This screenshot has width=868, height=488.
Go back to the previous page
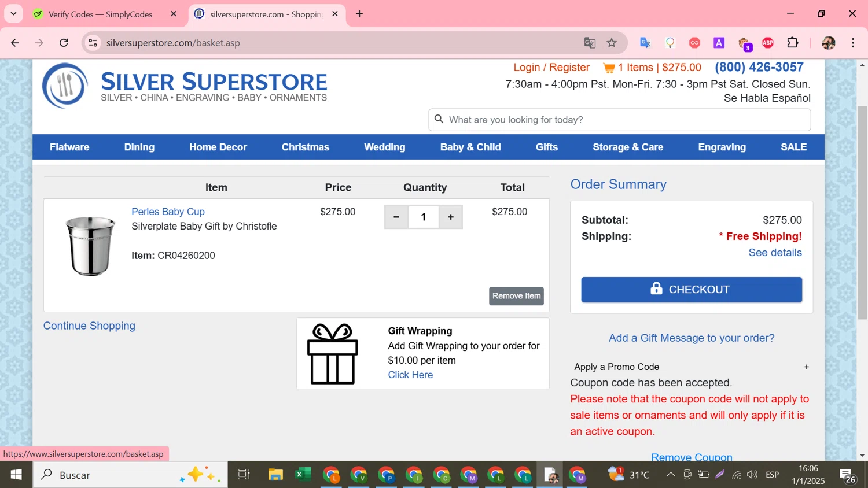point(15,43)
